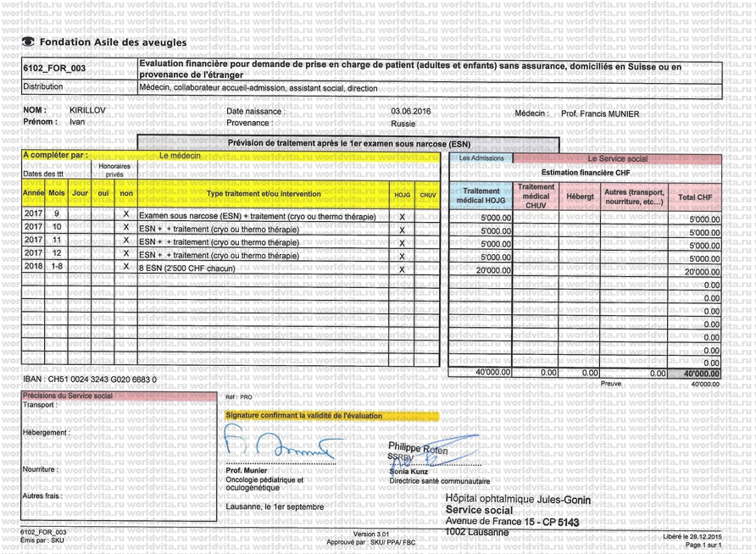Viewport: 756px width, 554px height.
Task: Click the yellow 'A compléter par :' label
Action: pos(55,155)
